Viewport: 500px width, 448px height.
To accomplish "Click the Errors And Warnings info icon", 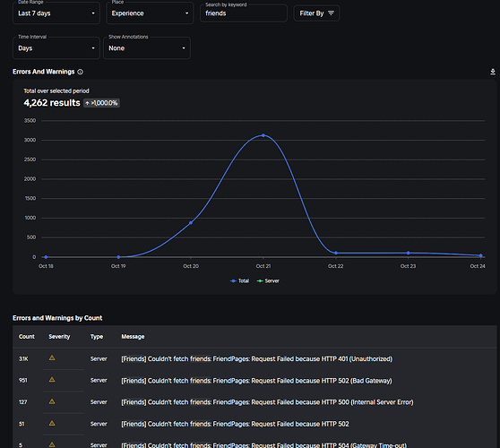I will [81, 72].
